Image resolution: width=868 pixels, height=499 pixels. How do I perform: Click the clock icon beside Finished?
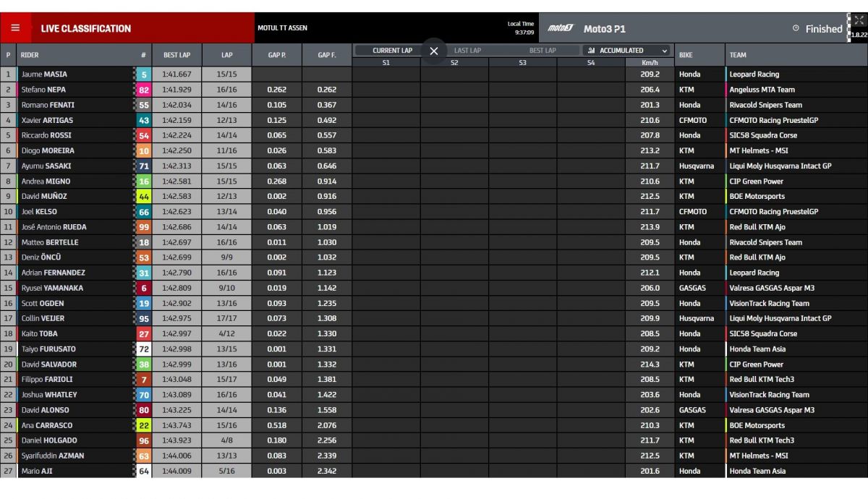796,29
